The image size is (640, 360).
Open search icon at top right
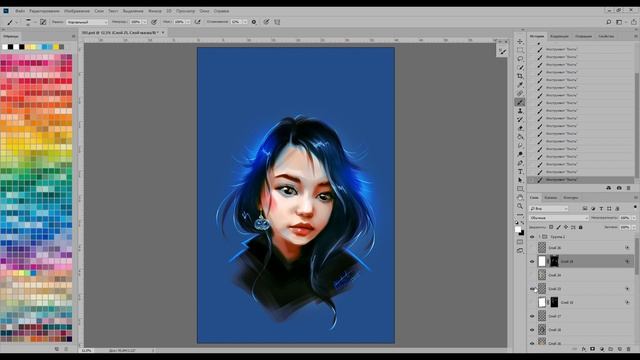coord(609,22)
